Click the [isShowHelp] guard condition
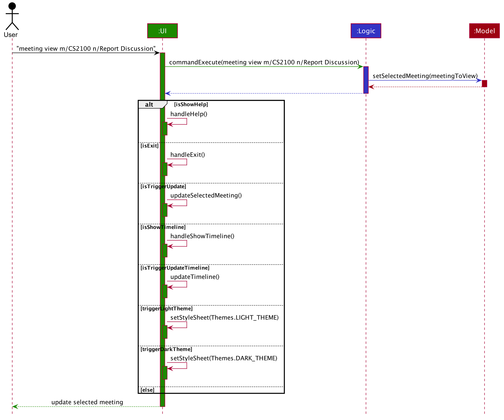The image size is (504, 420). coord(191,104)
